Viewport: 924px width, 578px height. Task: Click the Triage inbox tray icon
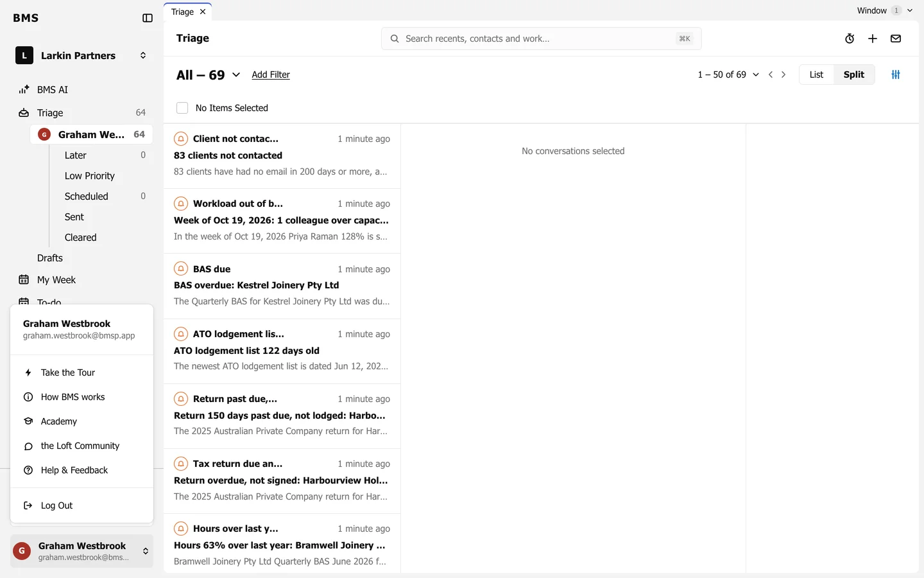(x=24, y=113)
